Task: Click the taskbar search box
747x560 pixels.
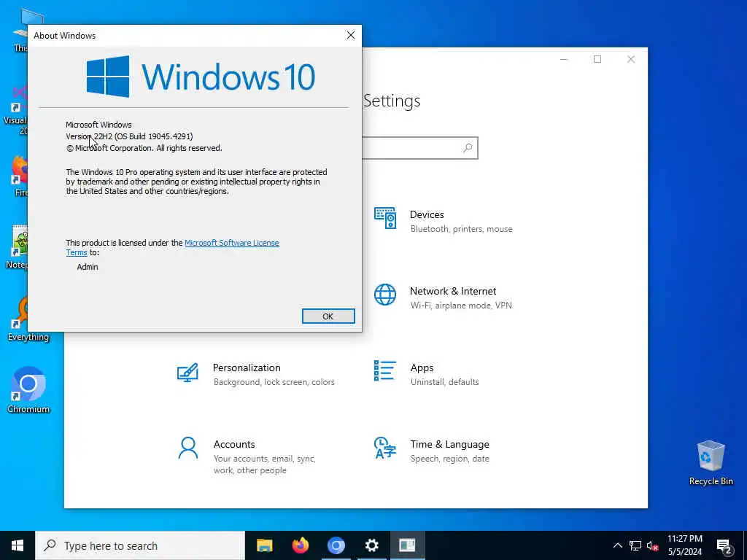Action: coord(140,545)
